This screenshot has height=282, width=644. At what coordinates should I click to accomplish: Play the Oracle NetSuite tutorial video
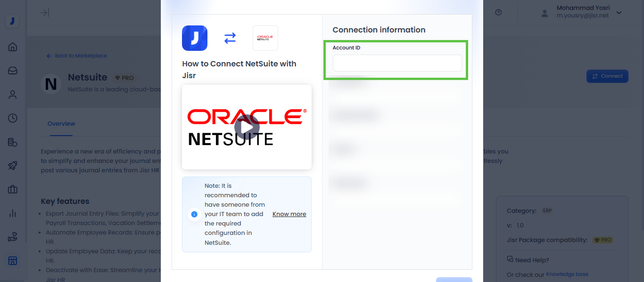pyautogui.click(x=247, y=127)
